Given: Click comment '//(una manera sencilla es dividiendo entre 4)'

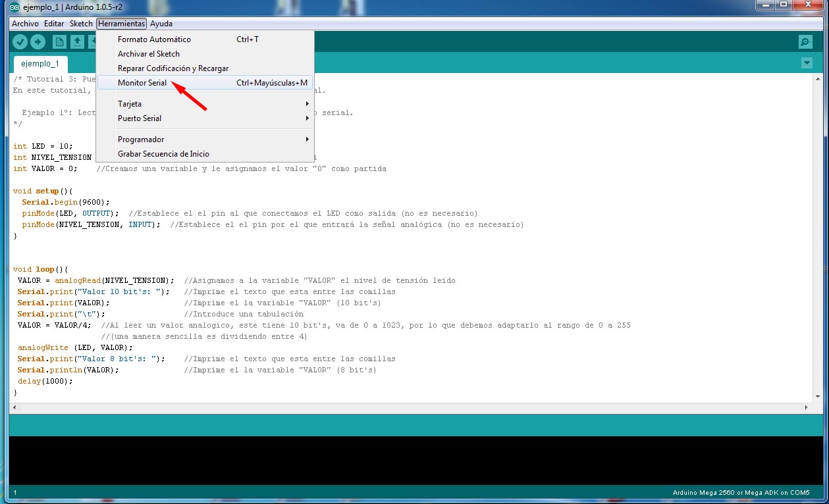Looking at the screenshot, I should coord(204,336).
